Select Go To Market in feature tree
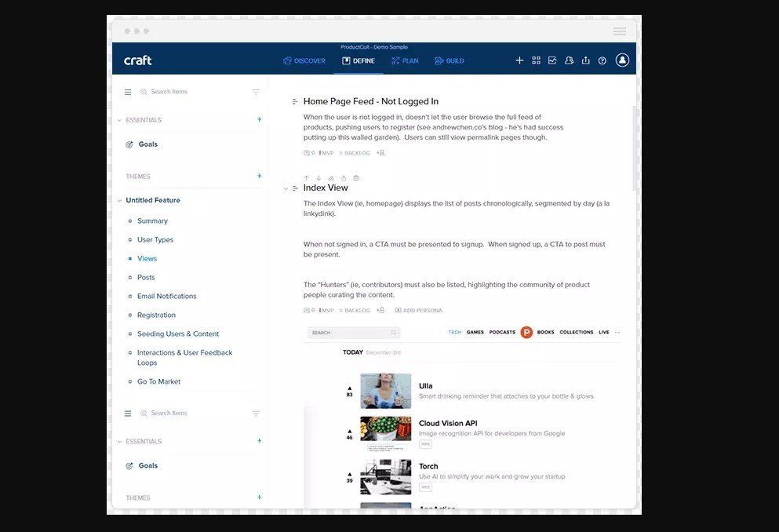The width and height of the screenshot is (779, 532). [159, 382]
